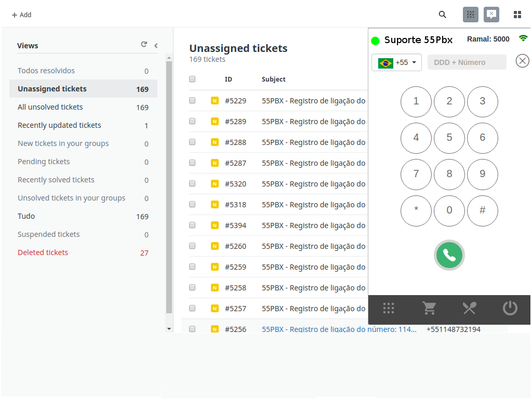Refresh the Views list

click(x=144, y=45)
